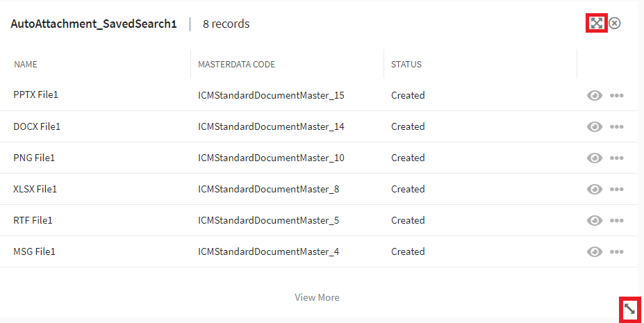
Task: View the RTF File1 record
Action: pos(594,220)
